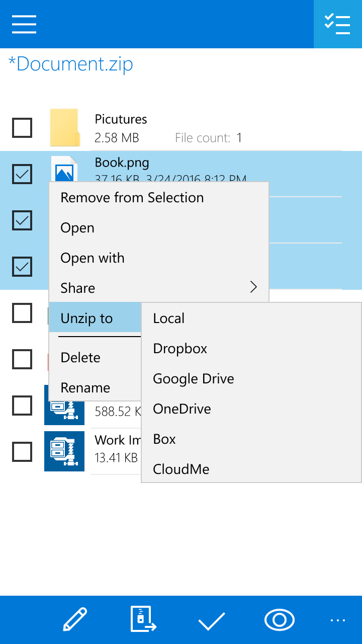The height and width of the screenshot is (644, 362).
Task: Expand the Share submenu arrow
Action: 253,287
